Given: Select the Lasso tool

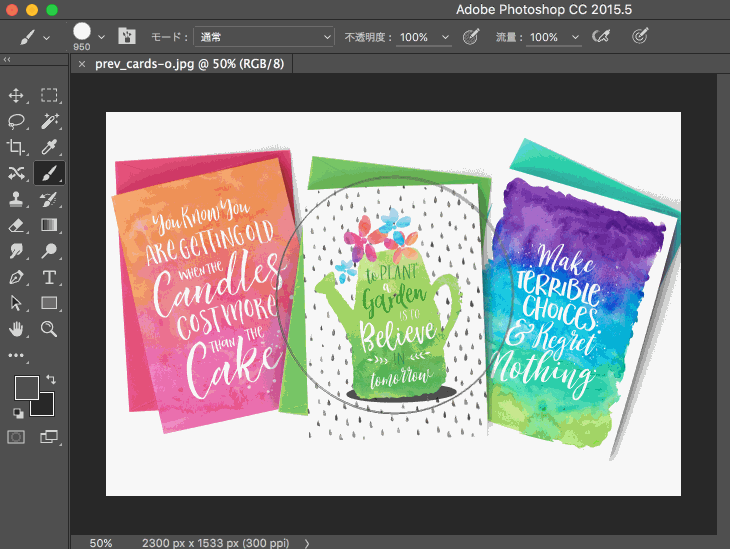Looking at the screenshot, I should coord(17,121).
